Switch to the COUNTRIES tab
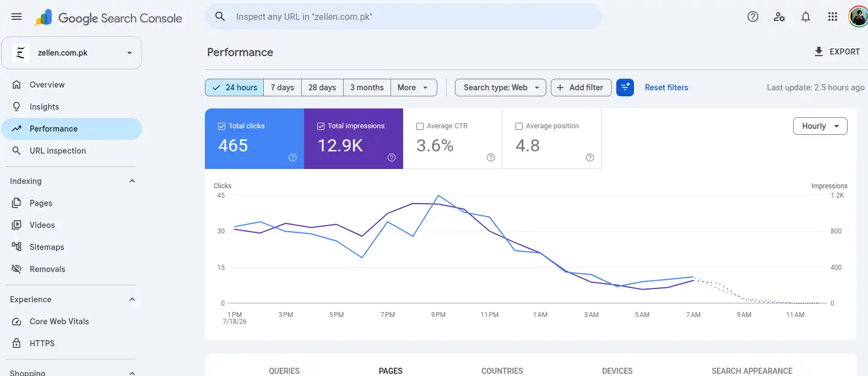Image resolution: width=868 pixels, height=376 pixels. click(x=502, y=371)
